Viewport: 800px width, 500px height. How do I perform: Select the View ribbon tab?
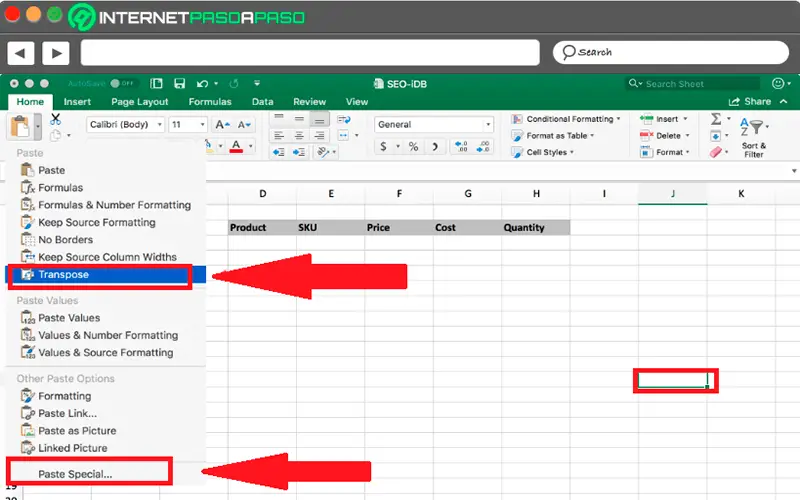pyautogui.click(x=357, y=102)
